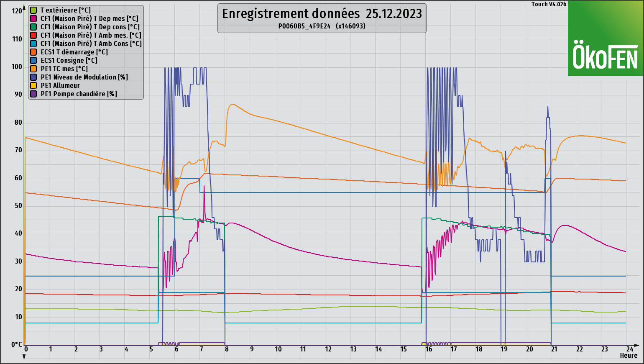Click the CF1 T Amb Cons cyan swatch
Viewport: 644px width, 364px height.
point(33,44)
